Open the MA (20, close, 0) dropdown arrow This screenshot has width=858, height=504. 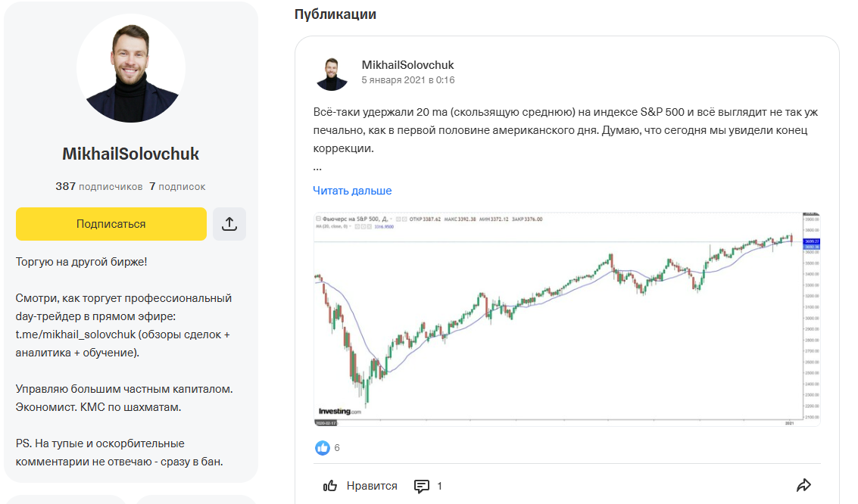tap(351, 227)
